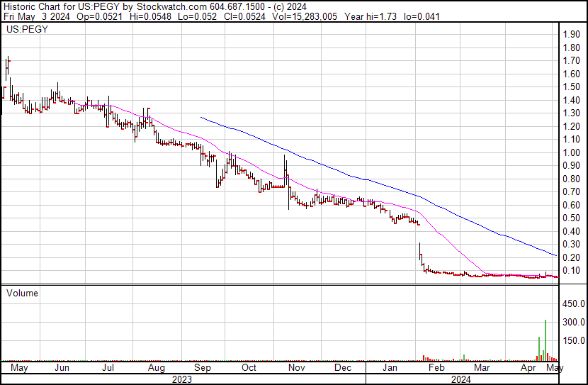Click the Cl=0.0524 closing price text
The image size is (588, 385).
[x=250, y=16]
